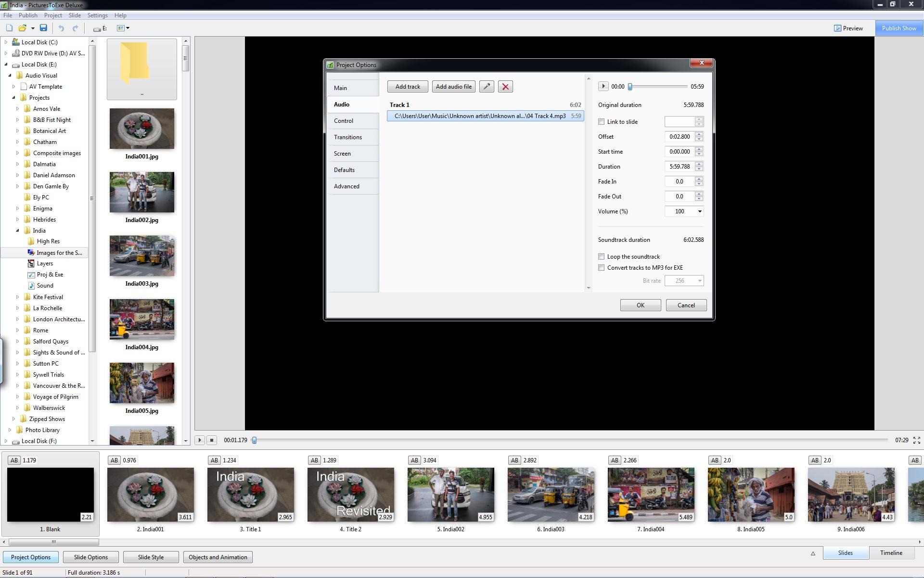This screenshot has width=924, height=578.
Task: Enable the Link to slide checkbox
Action: pyautogui.click(x=602, y=122)
